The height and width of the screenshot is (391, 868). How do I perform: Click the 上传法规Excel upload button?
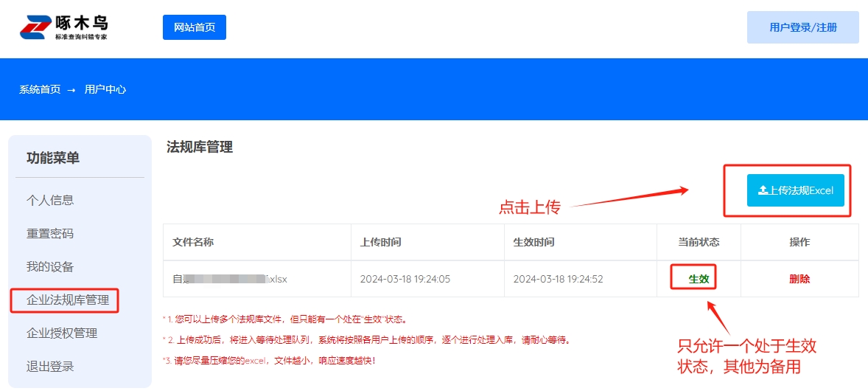795,190
